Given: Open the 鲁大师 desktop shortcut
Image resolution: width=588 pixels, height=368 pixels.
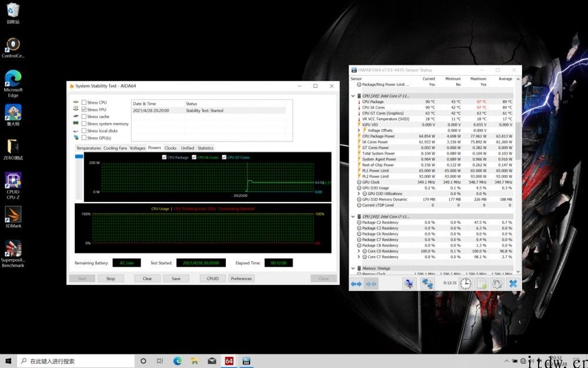Looking at the screenshot, I should click(x=13, y=115).
